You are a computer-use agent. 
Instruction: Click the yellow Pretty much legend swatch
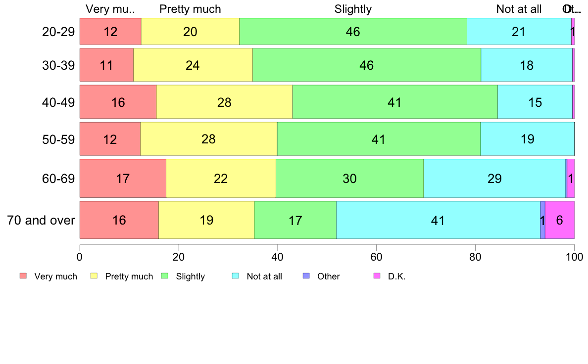(x=94, y=276)
